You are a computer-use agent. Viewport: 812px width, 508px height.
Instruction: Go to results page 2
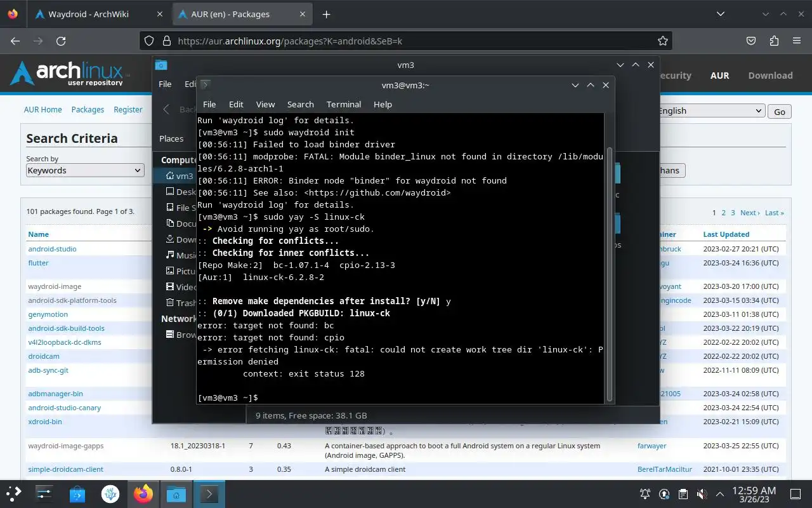pos(723,213)
